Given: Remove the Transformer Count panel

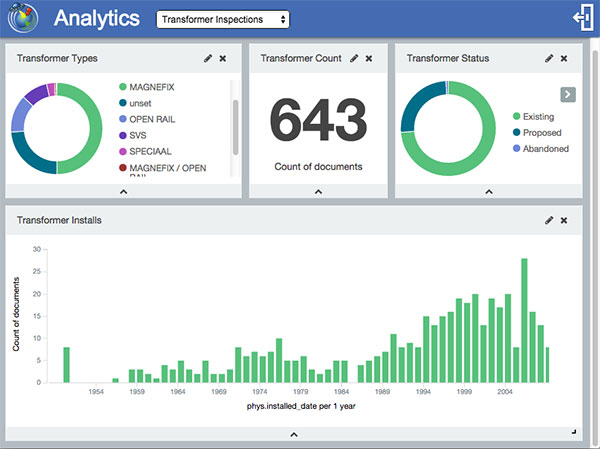Looking at the screenshot, I should pos(369,59).
